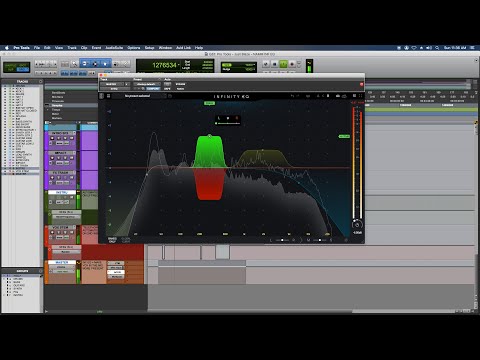Select the Selector tool in toolbar
The width and height of the screenshot is (480, 360).
(95, 63)
